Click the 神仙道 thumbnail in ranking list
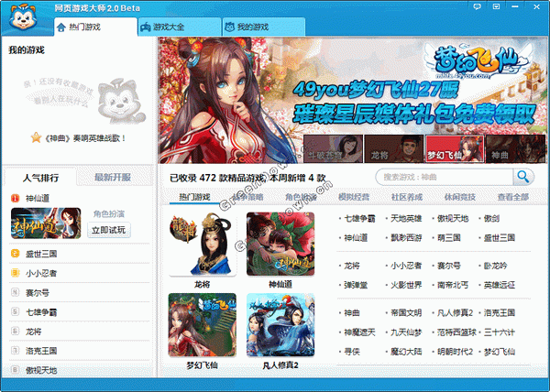The image size is (550, 392). (x=46, y=223)
